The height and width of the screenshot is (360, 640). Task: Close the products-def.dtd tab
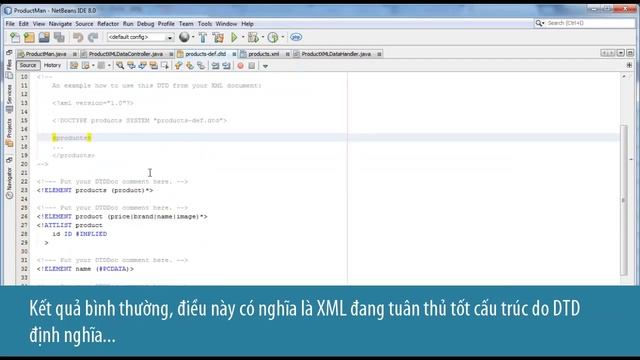(x=234, y=54)
